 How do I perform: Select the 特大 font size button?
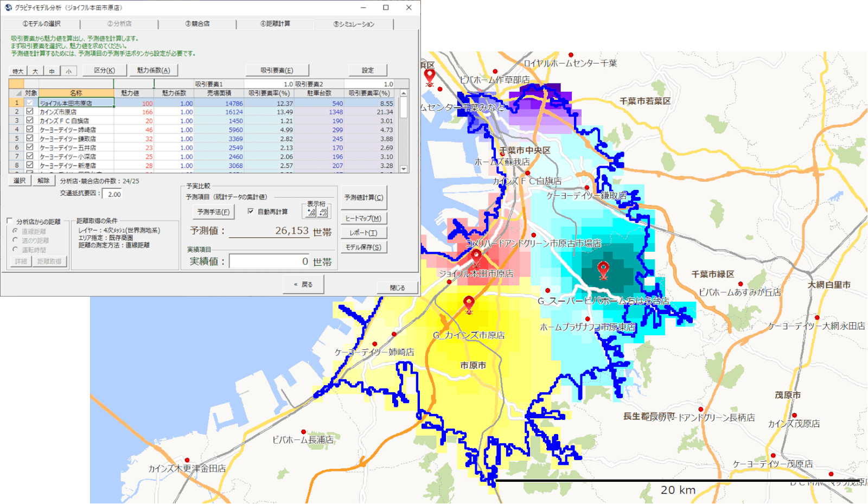click(x=18, y=71)
